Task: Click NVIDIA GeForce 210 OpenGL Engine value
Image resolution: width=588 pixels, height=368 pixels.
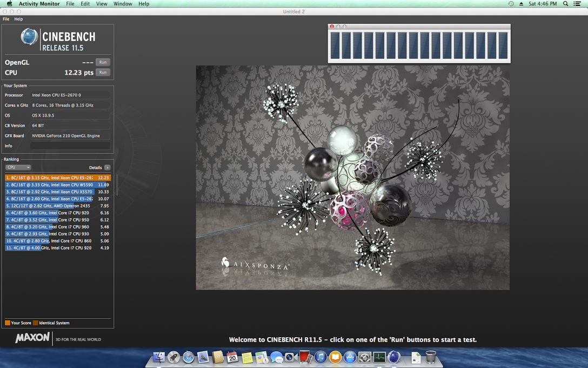Action: coord(70,135)
